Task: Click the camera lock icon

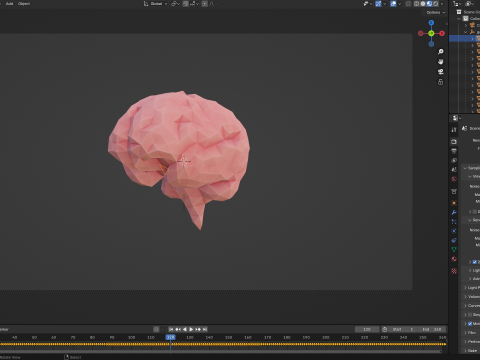Action: pyautogui.click(x=441, y=82)
